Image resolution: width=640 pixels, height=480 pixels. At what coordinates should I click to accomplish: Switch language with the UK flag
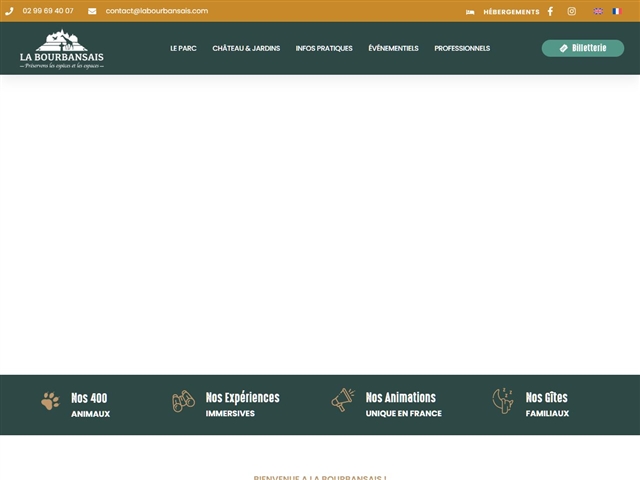[598, 12]
